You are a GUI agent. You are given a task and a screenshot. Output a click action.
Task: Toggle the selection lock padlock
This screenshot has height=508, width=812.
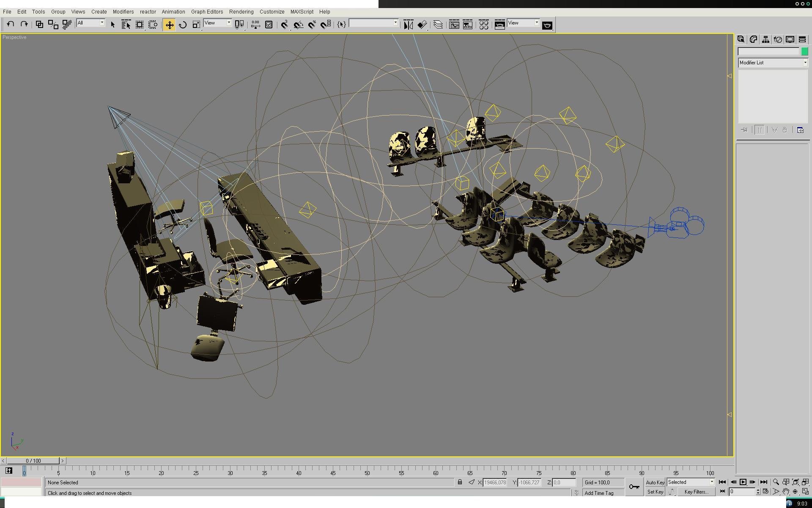point(460,482)
